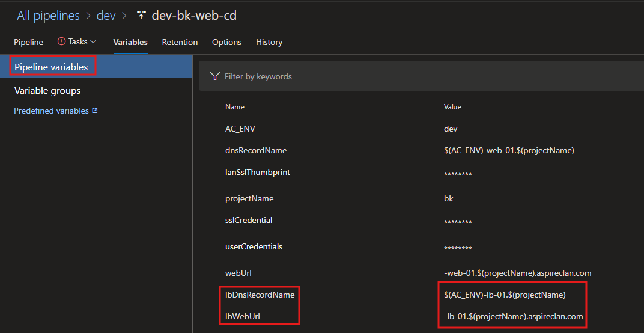Click external link icon beside Predefined variables
The width and height of the screenshot is (644, 333).
(x=95, y=111)
